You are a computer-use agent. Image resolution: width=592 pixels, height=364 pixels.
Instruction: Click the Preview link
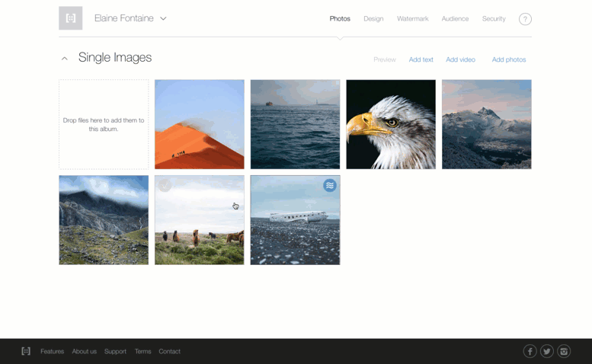[385, 59]
